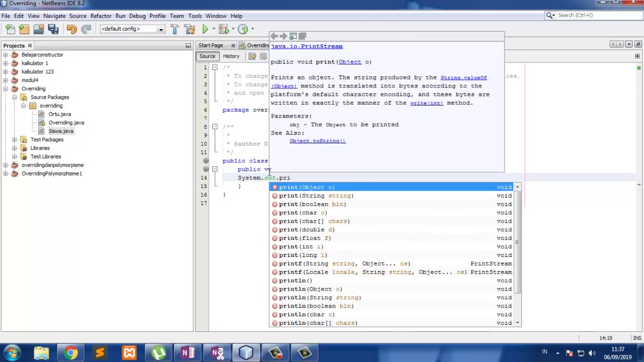
Task: Expand the modul4 project node
Action: (x=6, y=80)
